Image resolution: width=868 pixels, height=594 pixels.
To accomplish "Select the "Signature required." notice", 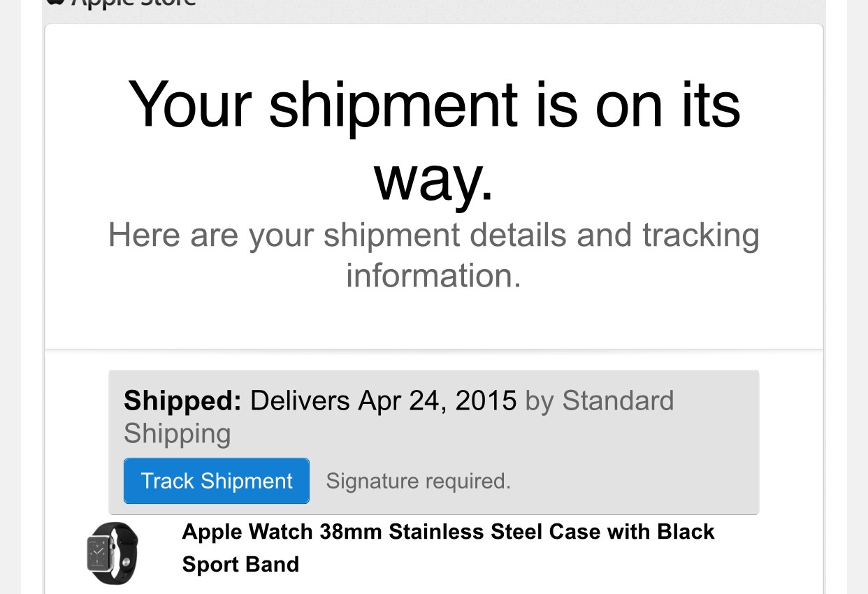I will (419, 481).
